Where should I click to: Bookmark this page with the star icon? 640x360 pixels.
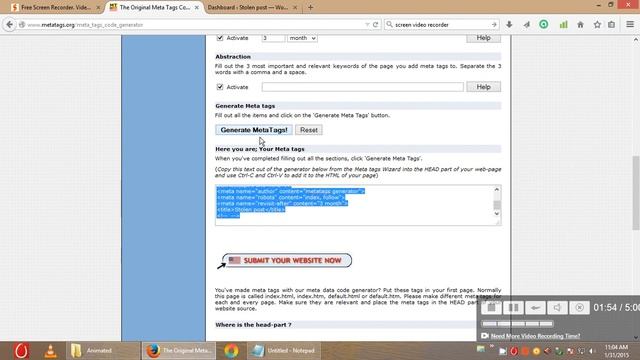[597, 24]
